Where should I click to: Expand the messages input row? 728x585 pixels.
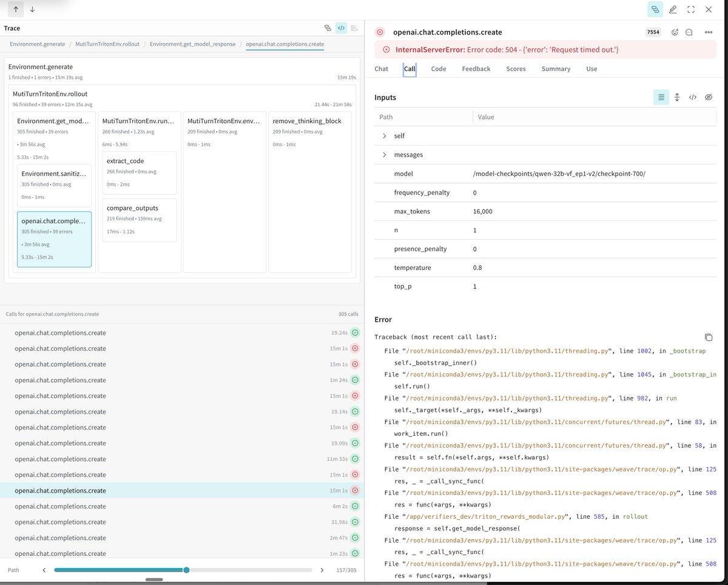point(384,155)
